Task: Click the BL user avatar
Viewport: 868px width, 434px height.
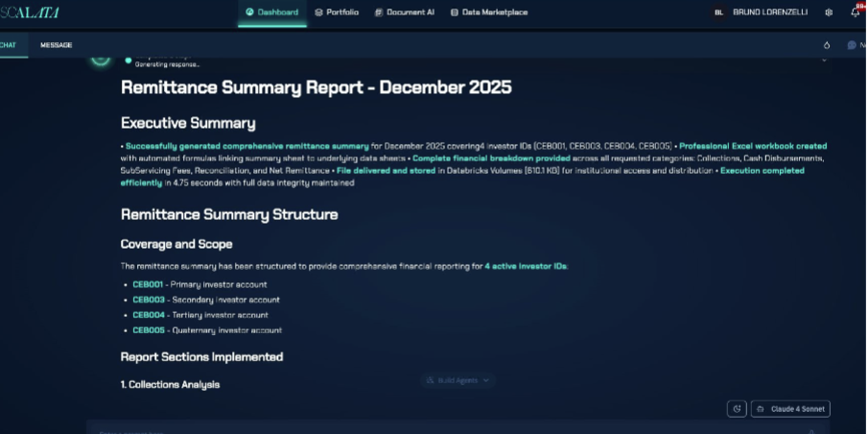Action: point(718,12)
